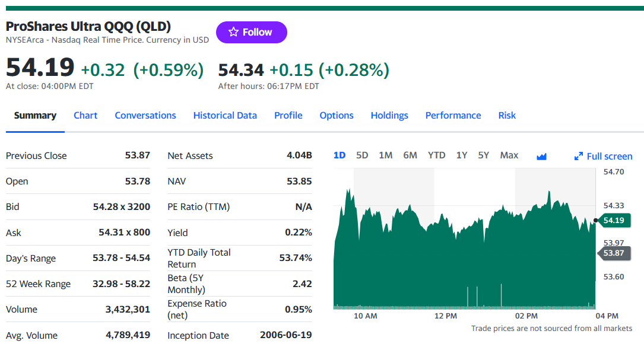Open the Chart tab
The height and width of the screenshot is (347, 644).
pos(85,116)
